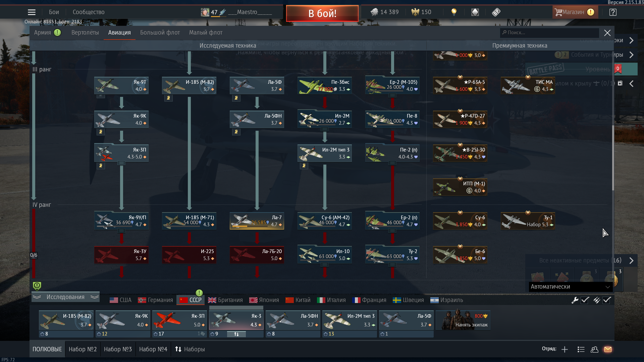Add a squad member with the plus icon
The image size is (644, 362).
pyautogui.click(x=565, y=349)
